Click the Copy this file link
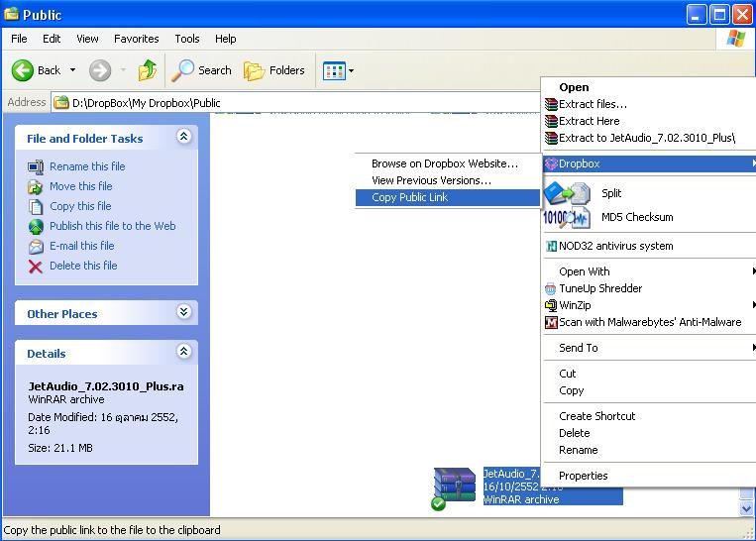This screenshot has width=756, height=541. [x=80, y=206]
